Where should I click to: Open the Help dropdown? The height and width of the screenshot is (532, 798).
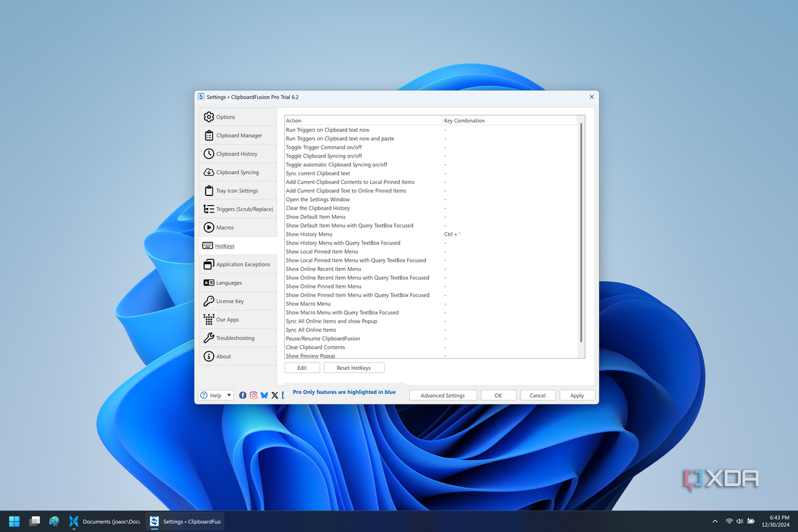click(x=216, y=395)
